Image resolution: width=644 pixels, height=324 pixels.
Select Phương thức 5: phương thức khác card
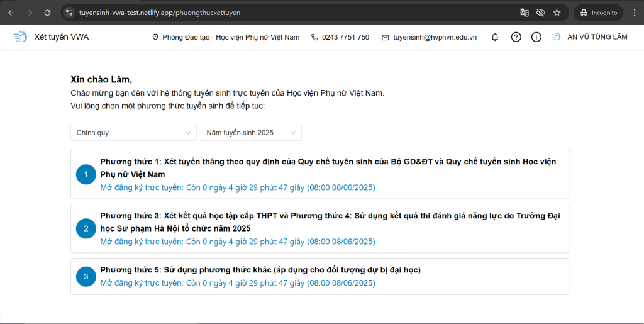tap(320, 276)
